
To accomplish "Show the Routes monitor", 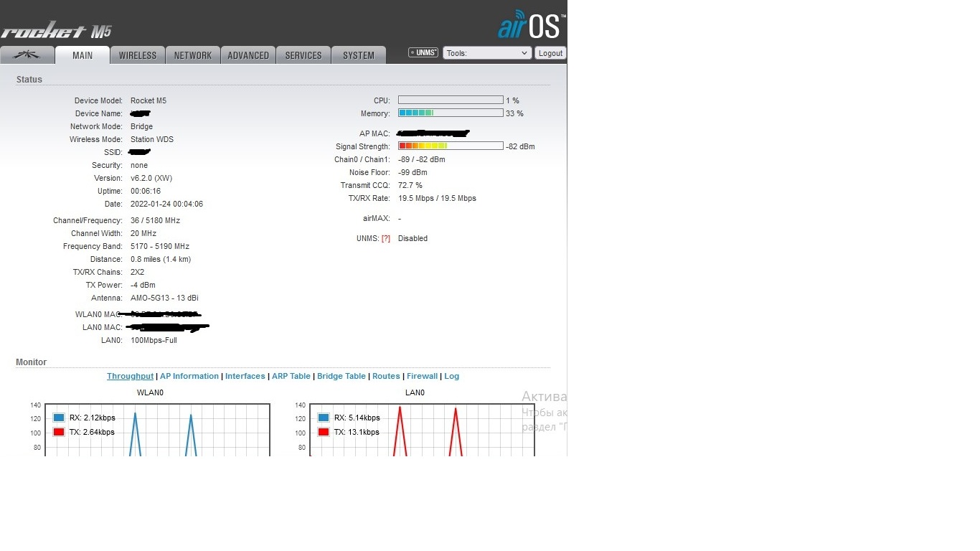I will click(x=386, y=376).
